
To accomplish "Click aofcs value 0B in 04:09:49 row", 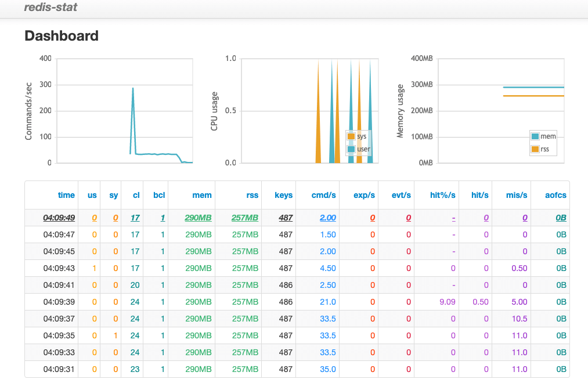I will [x=561, y=218].
